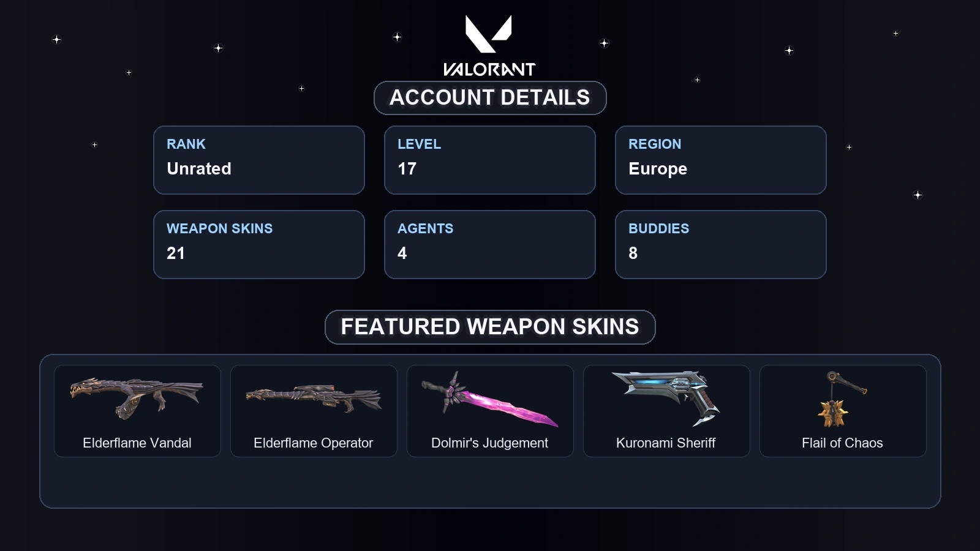Click the Dolmir's Judgement label
Viewport: 980px width, 551px height.
(x=489, y=443)
